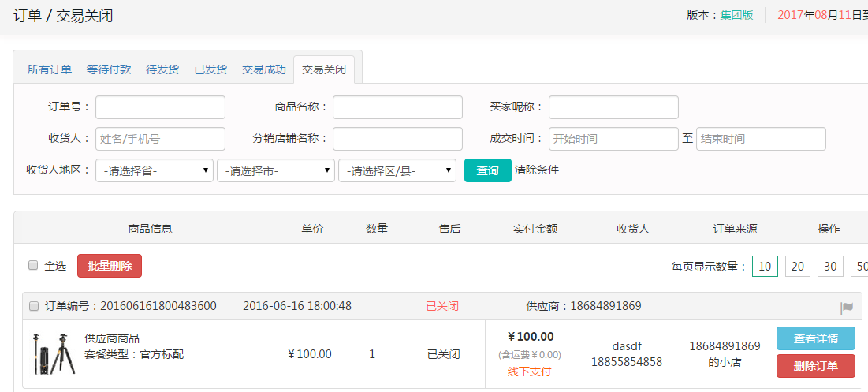
Task: Click the red 删除订单 button
Action: (815, 366)
